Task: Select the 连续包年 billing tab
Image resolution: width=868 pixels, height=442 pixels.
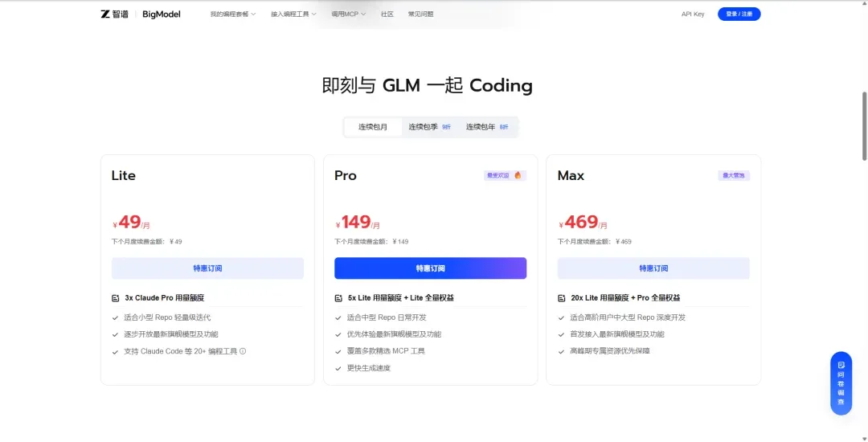Action: coord(487,127)
